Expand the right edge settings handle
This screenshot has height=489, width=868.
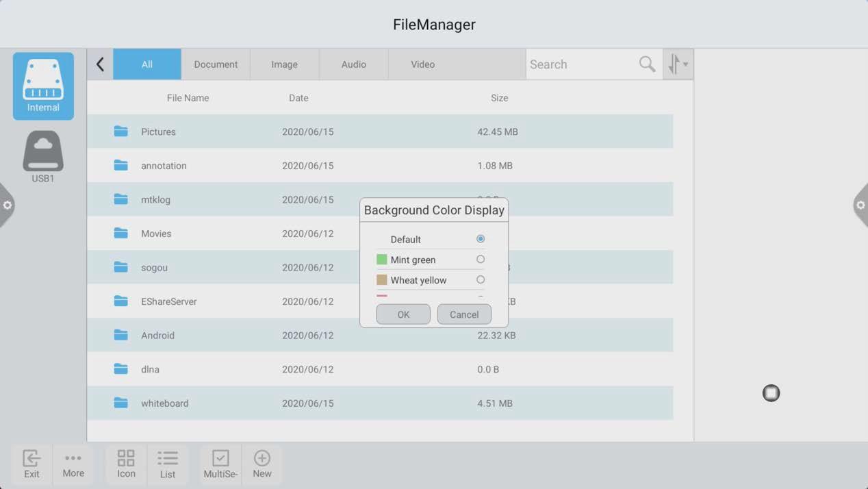[860, 205]
